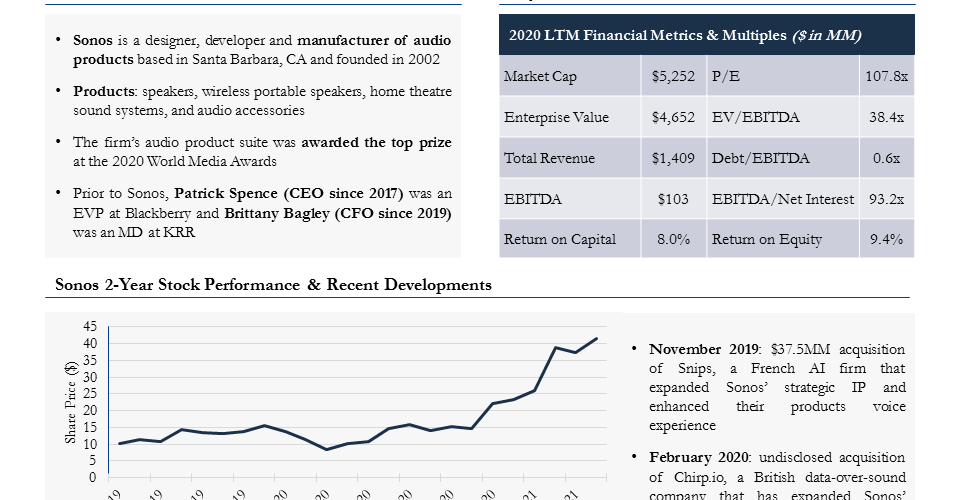Click the '45' y-axis tick label
Screen dimensions: 960x500
[x=90, y=326]
